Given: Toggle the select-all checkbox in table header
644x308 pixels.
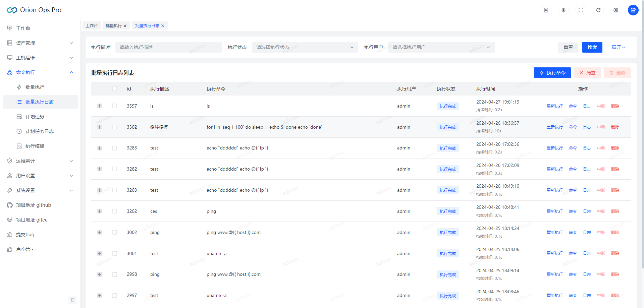Looking at the screenshot, I should point(115,89).
